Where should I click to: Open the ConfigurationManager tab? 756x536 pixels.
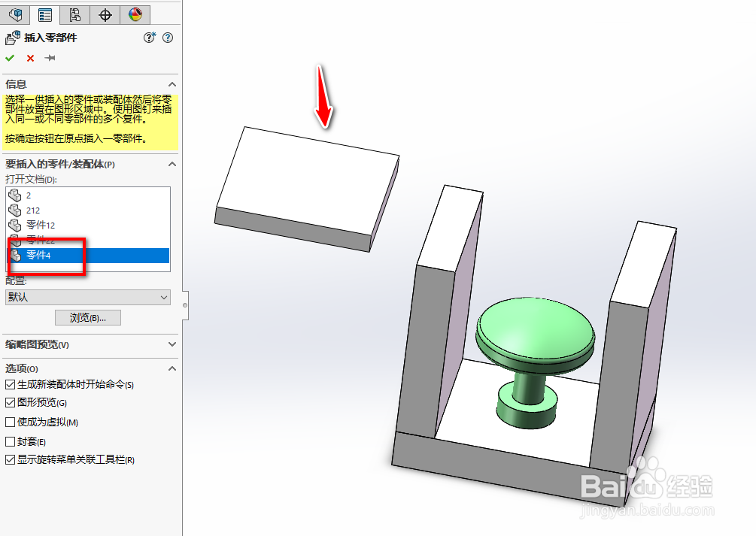(x=74, y=14)
